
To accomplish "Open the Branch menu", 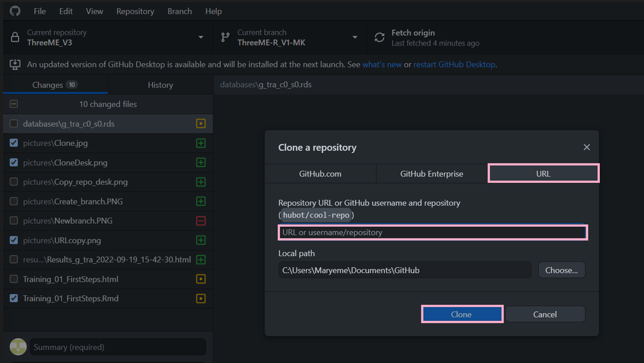I will [x=180, y=11].
